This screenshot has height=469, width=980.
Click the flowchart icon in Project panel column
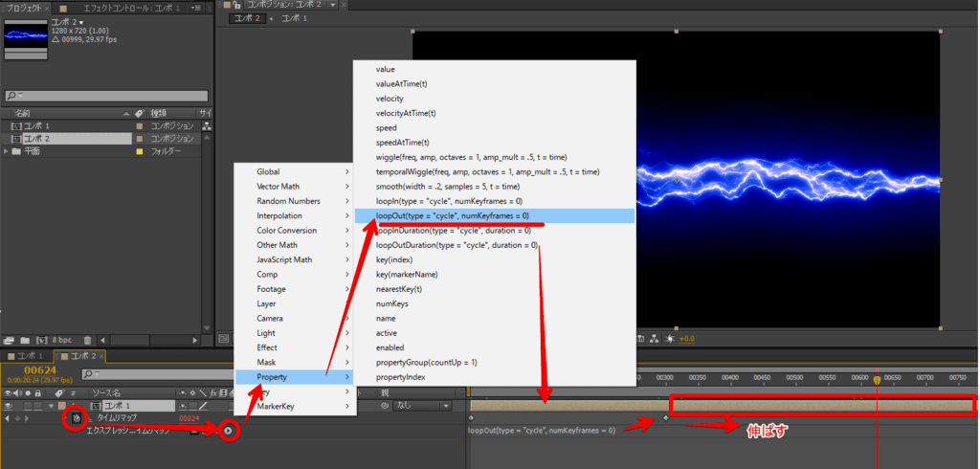(207, 125)
